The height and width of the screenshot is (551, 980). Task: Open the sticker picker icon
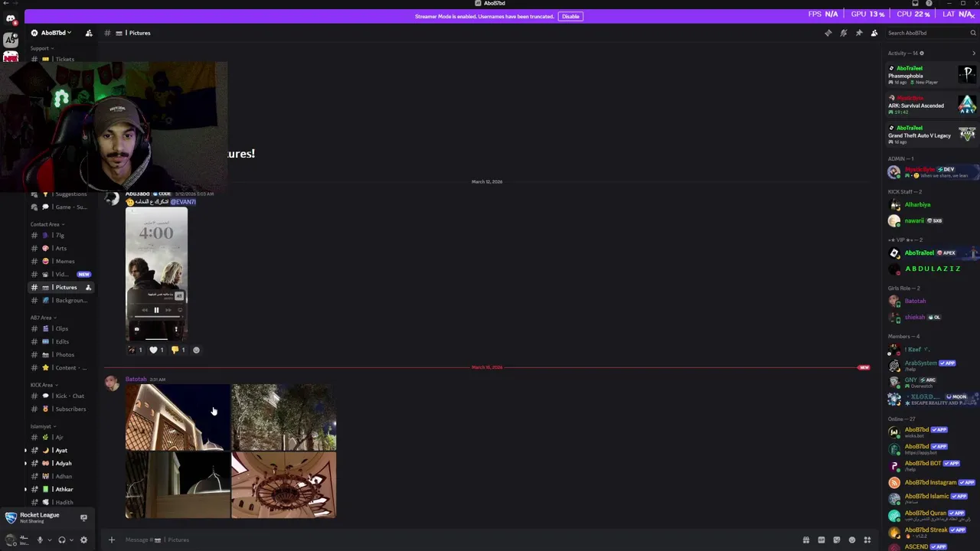[x=836, y=540]
